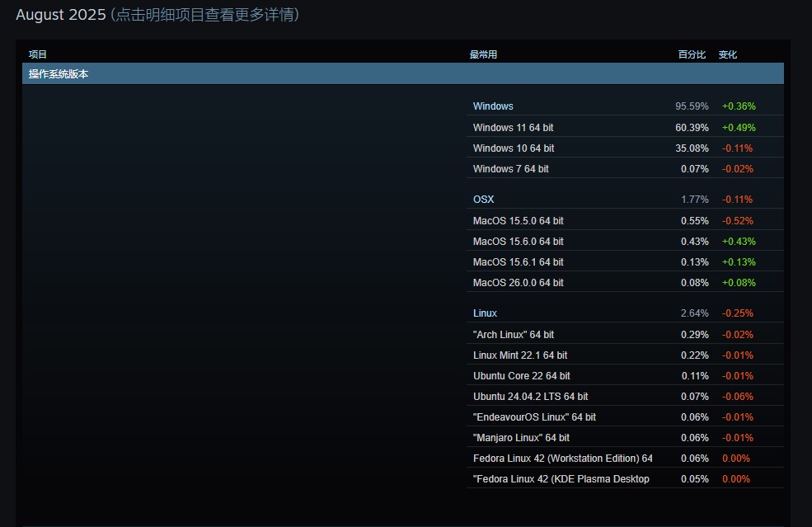This screenshot has width=812, height=527.
Task: Open the Windows statistics link
Action: pos(493,106)
